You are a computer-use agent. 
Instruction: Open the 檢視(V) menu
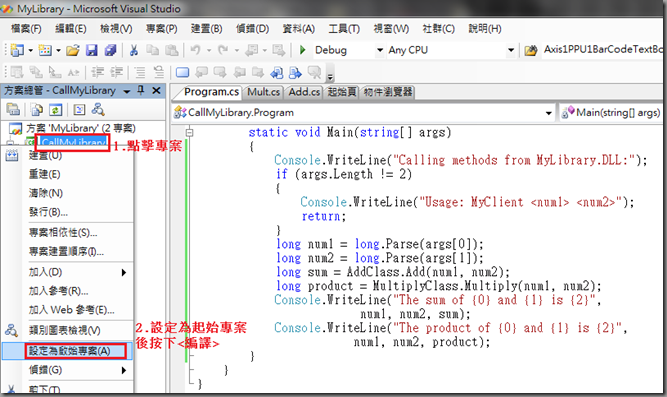116,29
